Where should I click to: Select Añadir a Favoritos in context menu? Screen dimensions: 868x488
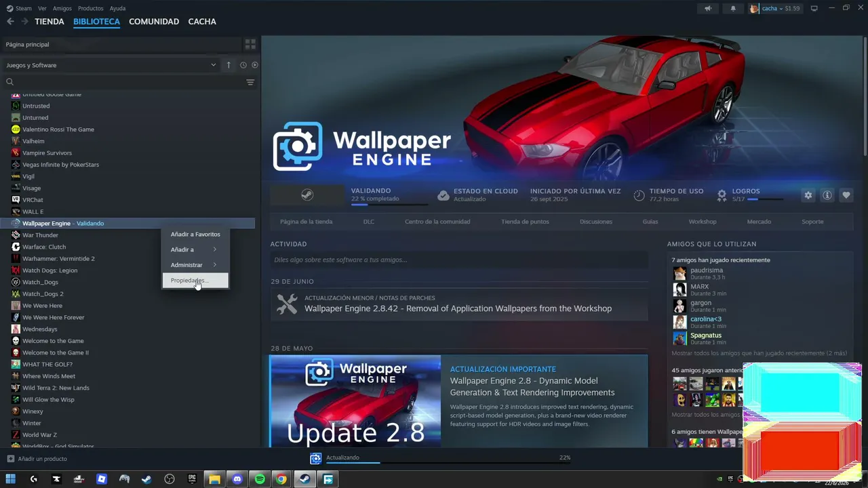coord(195,234)
